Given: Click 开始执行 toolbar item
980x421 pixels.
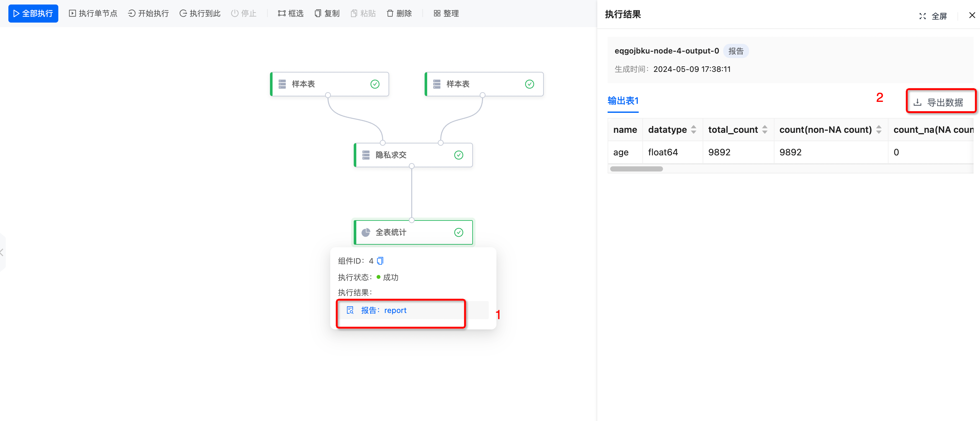Looking at the screenshot, I should click(149, 14).
